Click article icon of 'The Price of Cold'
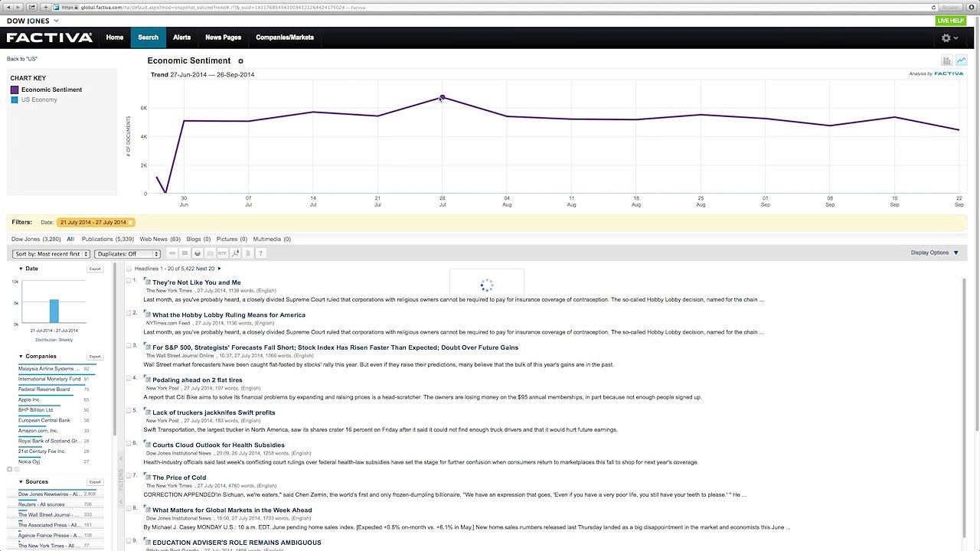 tap(147, 478)
